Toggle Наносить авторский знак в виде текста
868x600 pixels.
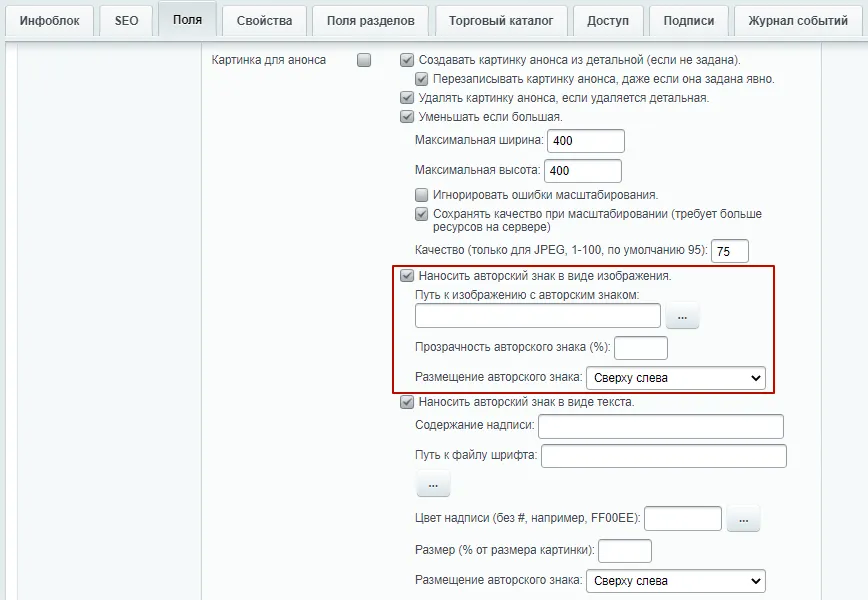coord(407,402)
